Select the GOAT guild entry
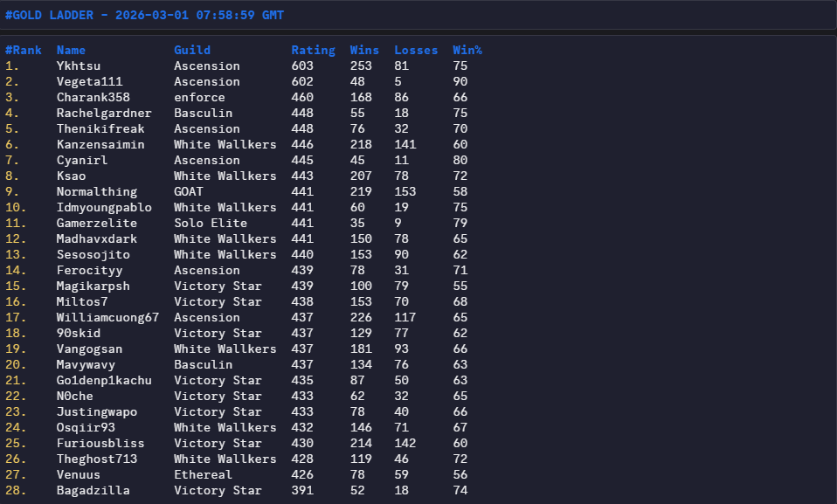The width and height of the screenshot is (837, 504). point(189,191)
